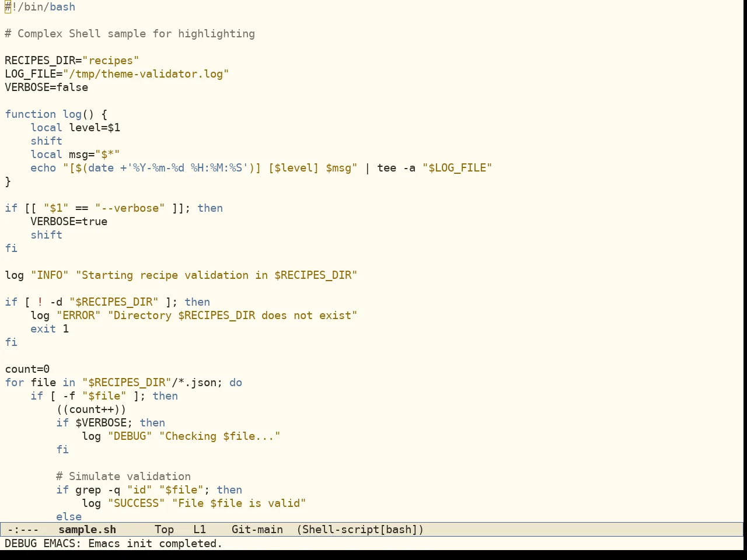Click the '/*.json' glob pattern
This screenshot has width=747, height=560.
(194, 383)
